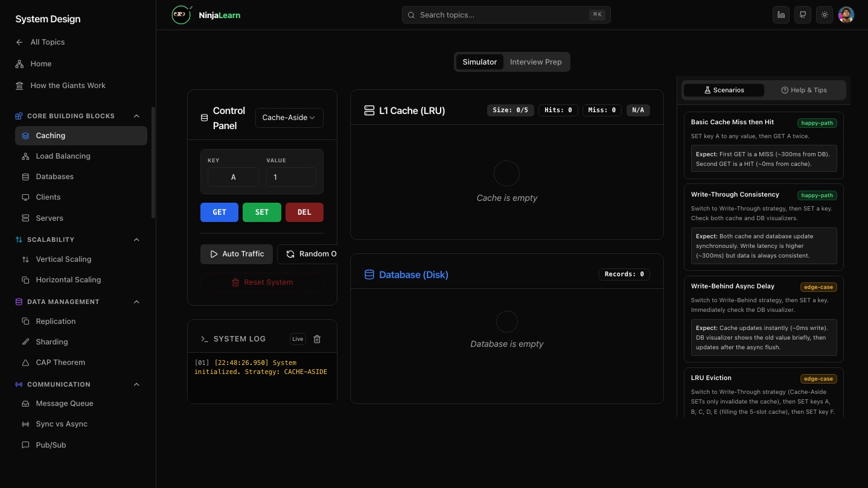This screenshot has height=488, width=868.
Task: Click the System Log terminal icon
Action: [x=205, y=339]
